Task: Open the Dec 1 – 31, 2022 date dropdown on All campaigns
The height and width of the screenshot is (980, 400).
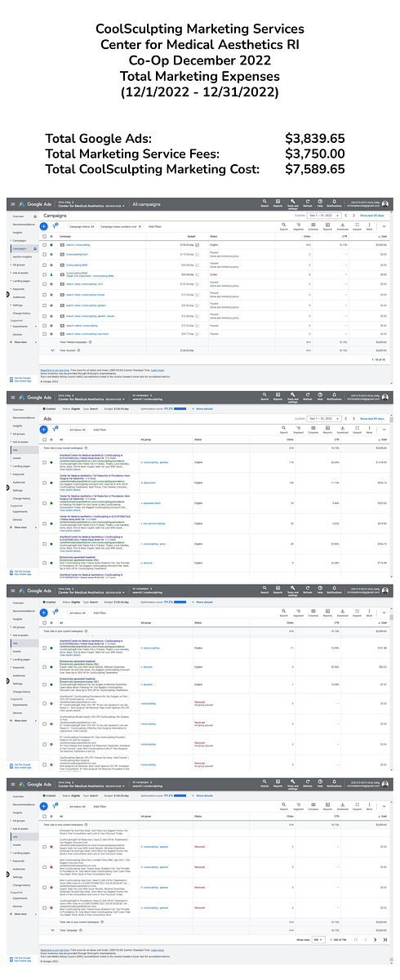Action: [325, 216]
